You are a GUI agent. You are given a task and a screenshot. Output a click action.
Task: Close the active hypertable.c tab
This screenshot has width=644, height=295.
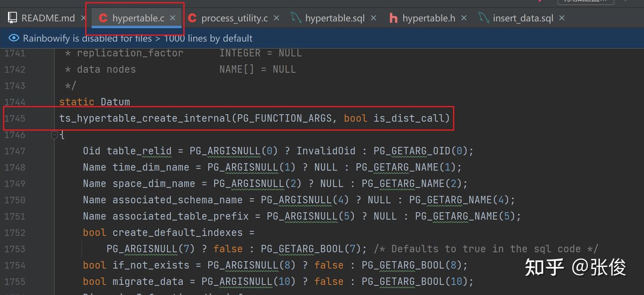(173, 18)
